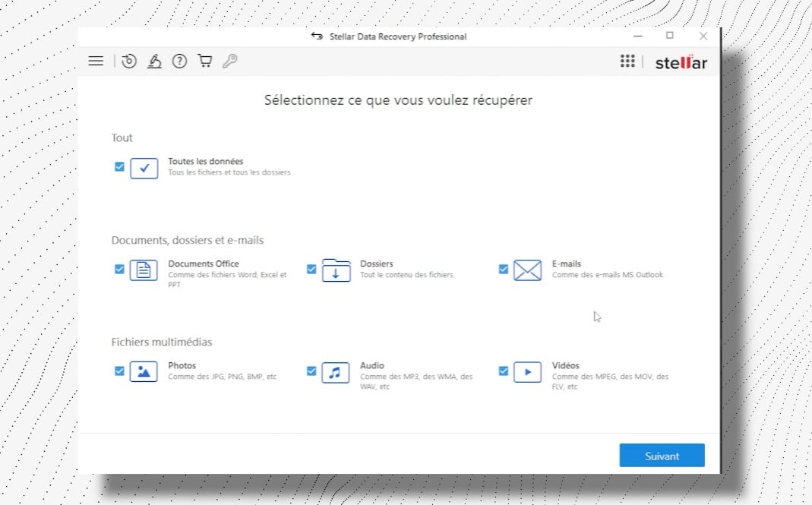This screenshot has height=505, width=812.
Task: Click the Photos image icon
Action: (x=144, y=372)
